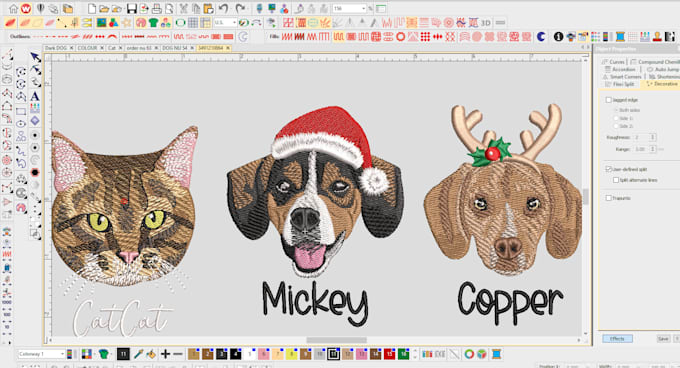Select the Side 2 radio button
This screenshot has height=368, width=680.
pos(616,126)
